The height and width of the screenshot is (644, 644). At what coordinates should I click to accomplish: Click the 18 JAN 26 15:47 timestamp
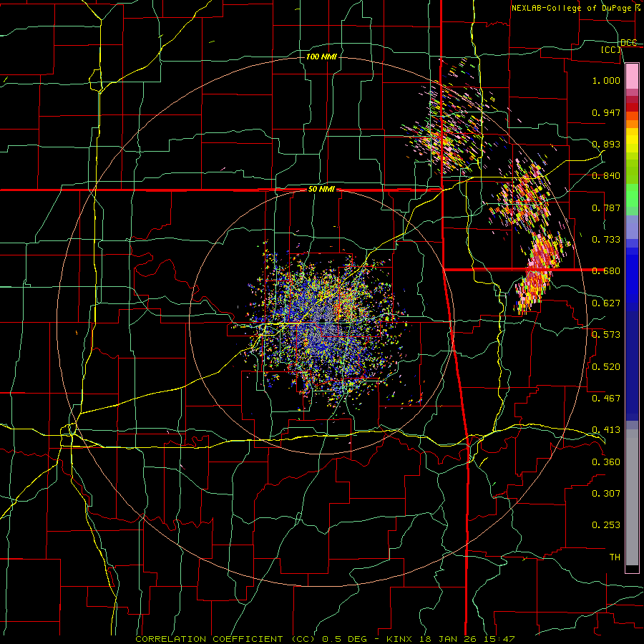point(466,639)
